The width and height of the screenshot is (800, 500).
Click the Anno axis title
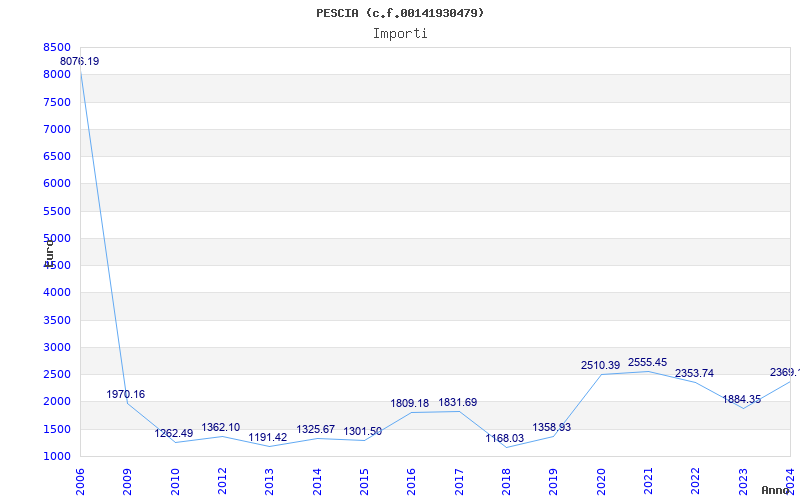775,490
